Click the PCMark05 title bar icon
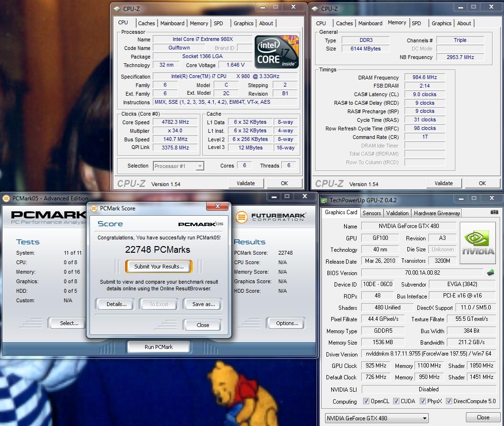Viewport: 504px width, 426px height. 6,198
